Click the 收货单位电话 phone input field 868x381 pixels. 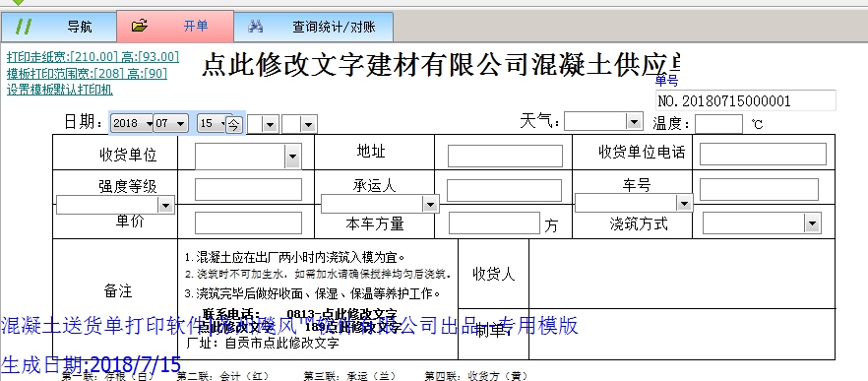coord(763,154)
